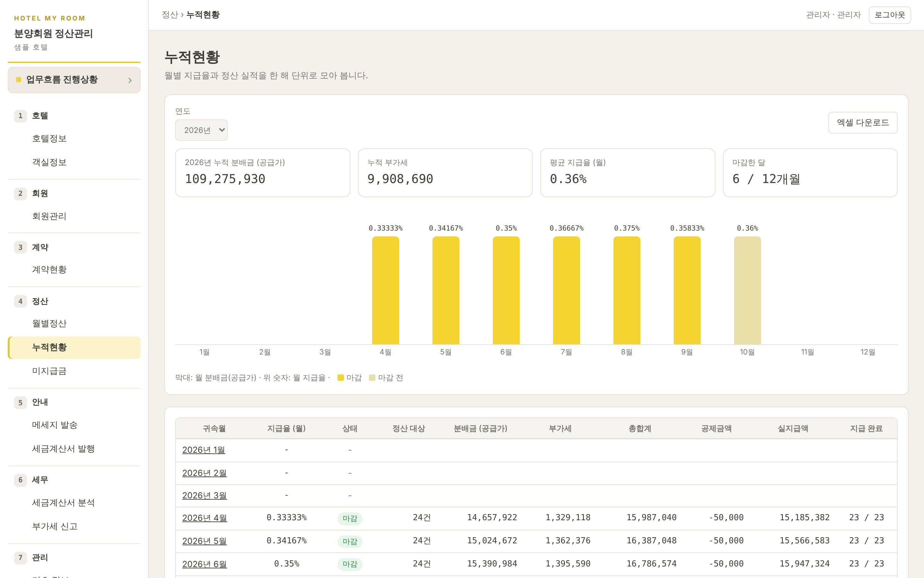Open 업무흐름 진행상황 panel
Screen dimensions: 924x578
click(74, 80)
